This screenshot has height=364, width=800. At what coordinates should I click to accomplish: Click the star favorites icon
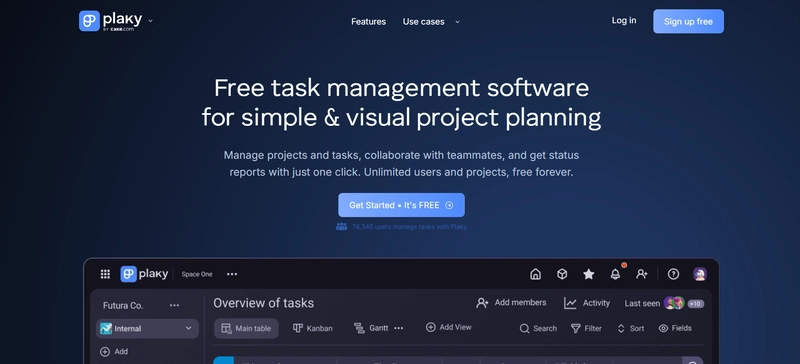pyautogui.click(x=589, y=274)
